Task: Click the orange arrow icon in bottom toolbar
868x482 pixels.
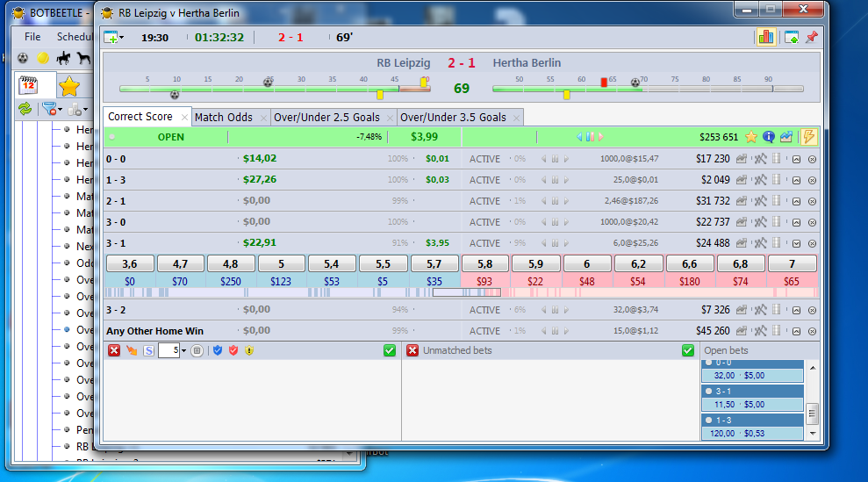Action: pyautogui.click(x=131, y=350)
